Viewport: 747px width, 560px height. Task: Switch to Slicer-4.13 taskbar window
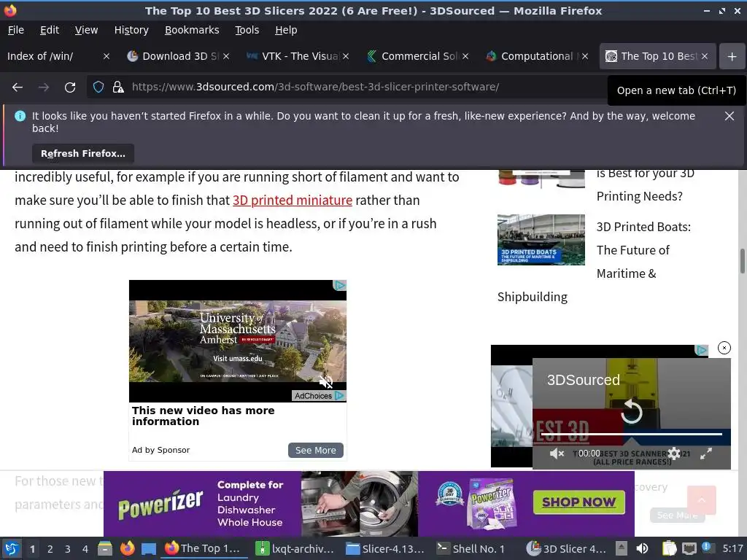[x=385, y=548]
